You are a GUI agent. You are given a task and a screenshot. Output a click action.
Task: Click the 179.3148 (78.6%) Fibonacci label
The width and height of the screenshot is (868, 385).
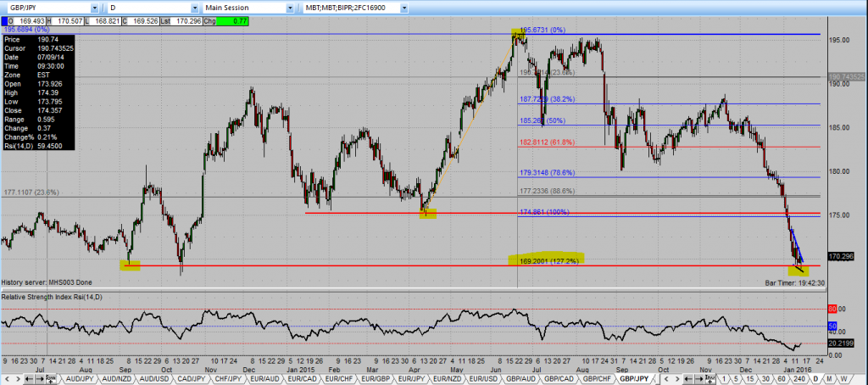(548, 172)
